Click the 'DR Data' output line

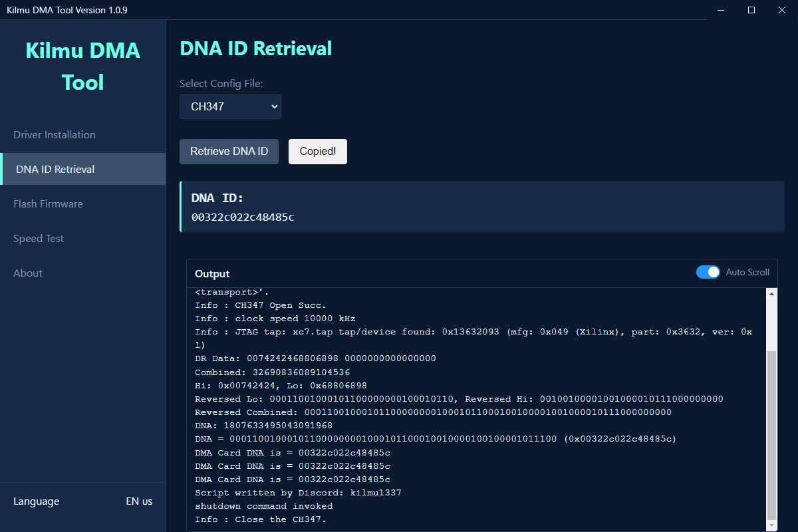coord(315,358)
